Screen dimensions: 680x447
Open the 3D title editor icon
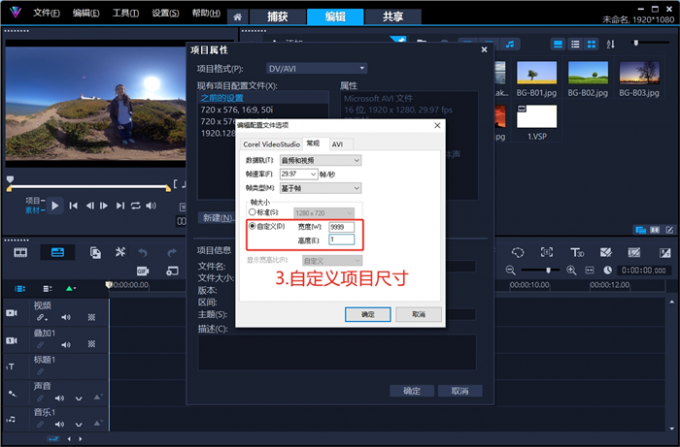click(x=577, y=252)
